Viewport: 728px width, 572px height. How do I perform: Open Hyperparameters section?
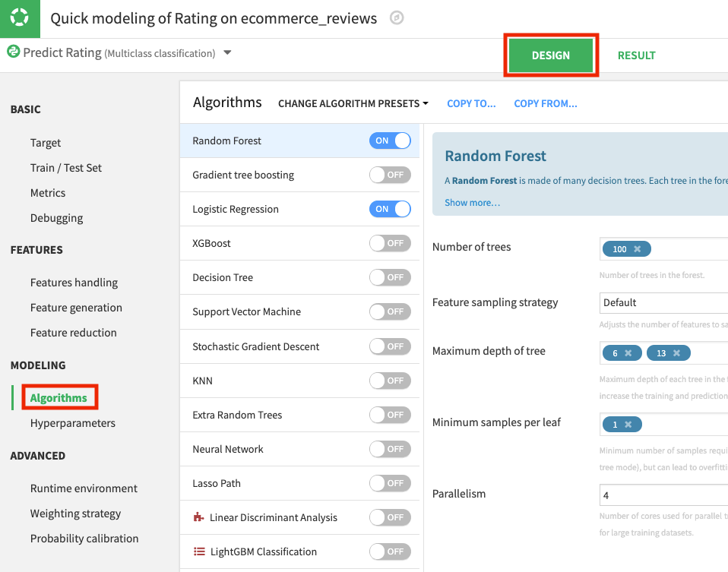tap(73, 423)
